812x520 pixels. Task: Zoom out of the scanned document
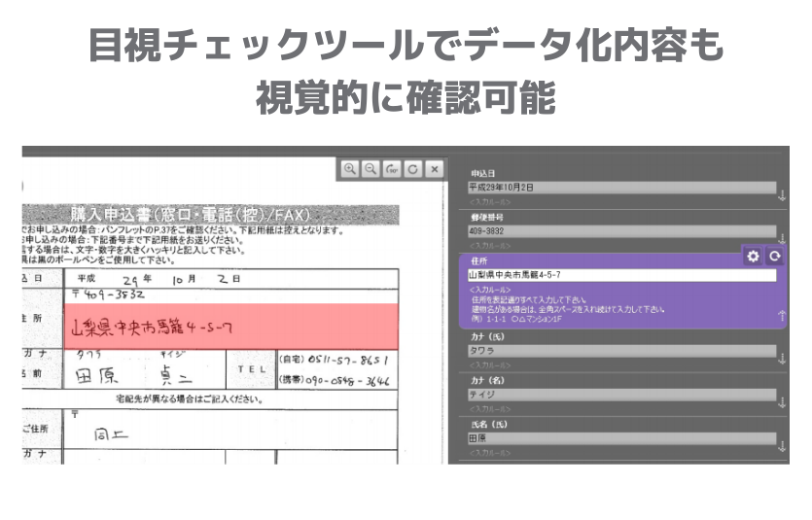pos(371,168)
